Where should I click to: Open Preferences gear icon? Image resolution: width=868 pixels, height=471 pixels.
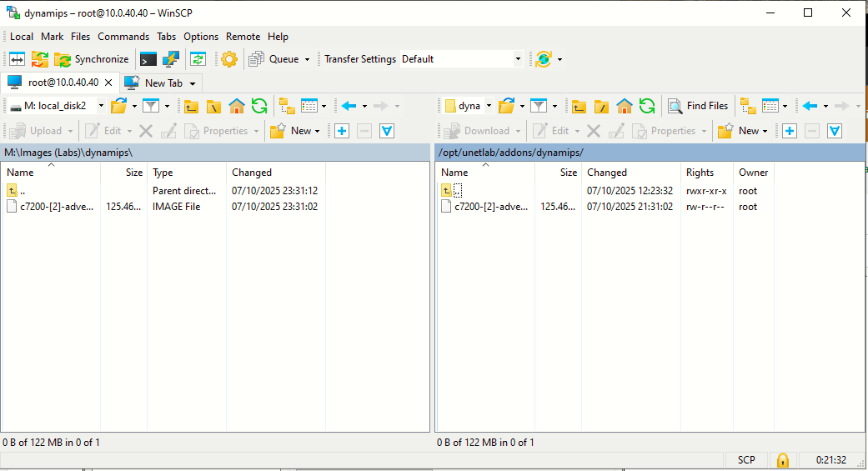(x=228, y=59)
